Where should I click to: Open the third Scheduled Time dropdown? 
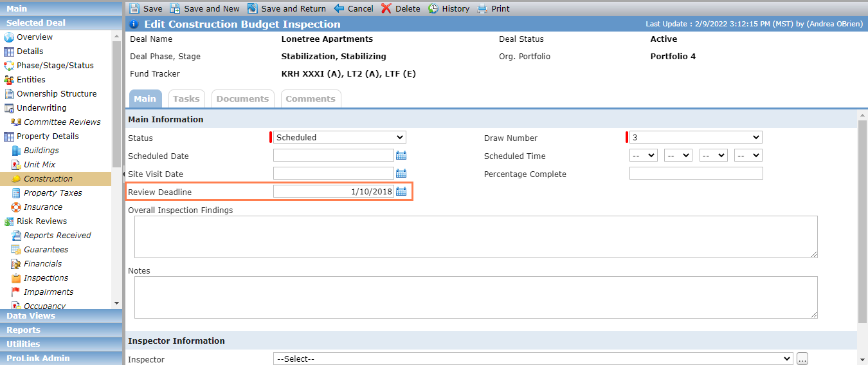[x=713, y=155]
